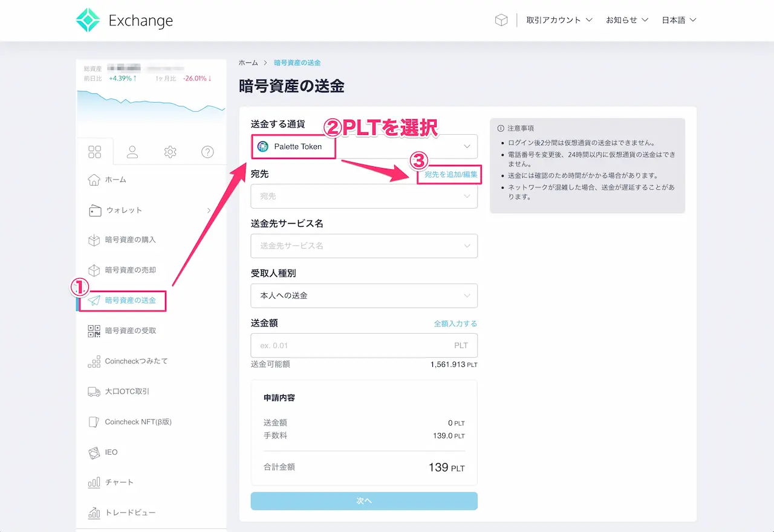This screenshot has height=532, width=774.
Task: Click the 全額入力する link
Action: click(x=455, y=324)
